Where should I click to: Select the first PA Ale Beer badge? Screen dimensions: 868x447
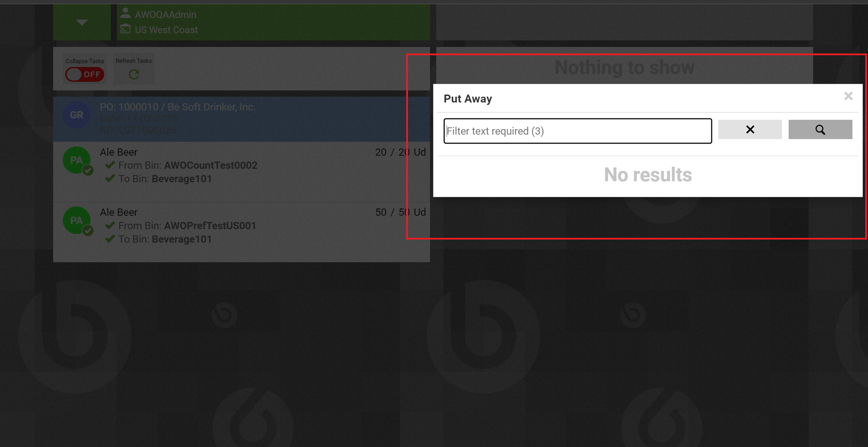(x=77, y=160)
